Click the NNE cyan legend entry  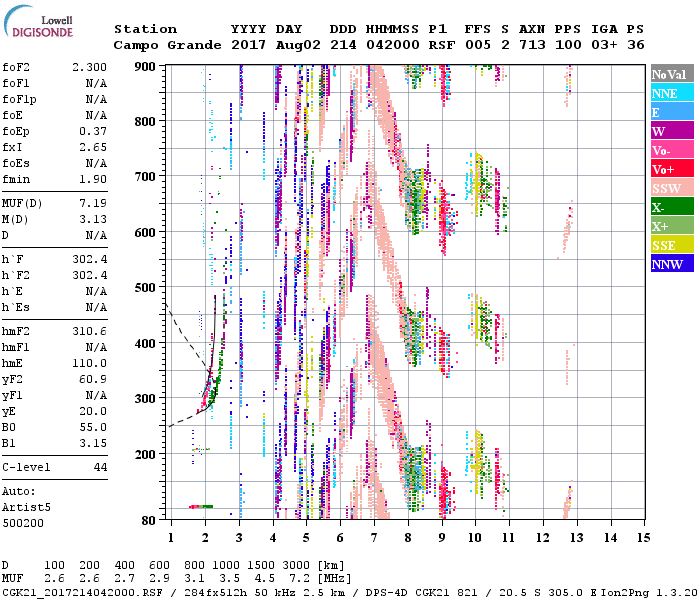pos(668,94)
